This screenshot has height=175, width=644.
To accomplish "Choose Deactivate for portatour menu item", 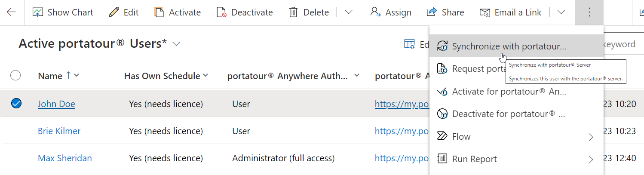I will (516, 114).
